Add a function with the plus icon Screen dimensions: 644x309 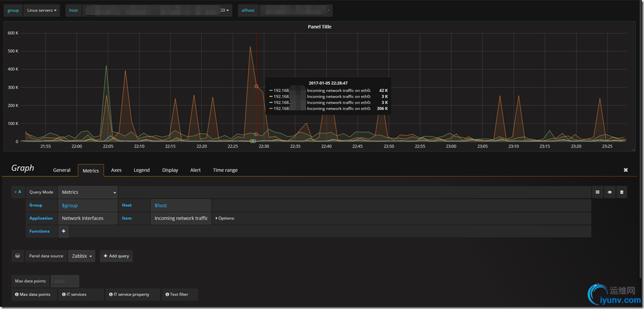(64, 231)
